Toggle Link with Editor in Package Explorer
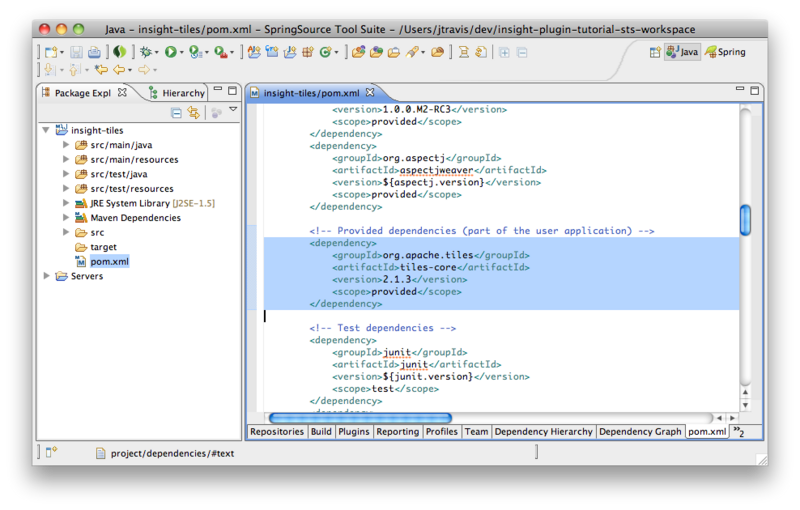Image resolution: width=800 pixels, height=510 pixels. [x=193, y=112]
